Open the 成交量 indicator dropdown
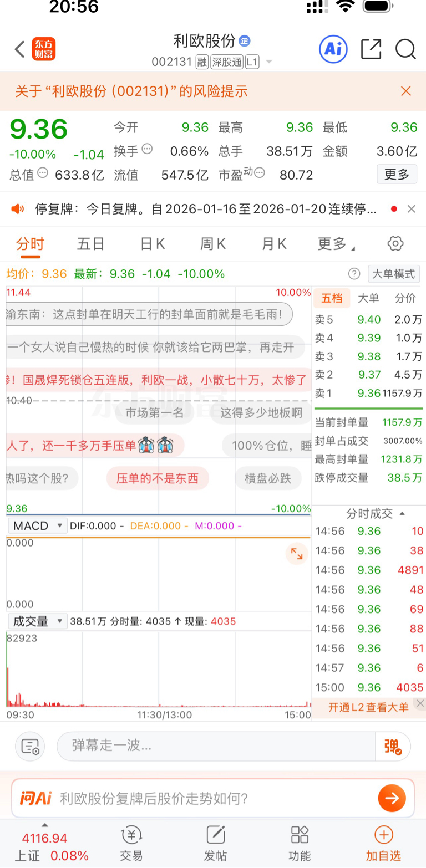This screenshot has width=426, height=868. pyautogui.click(x=37, y=621)
